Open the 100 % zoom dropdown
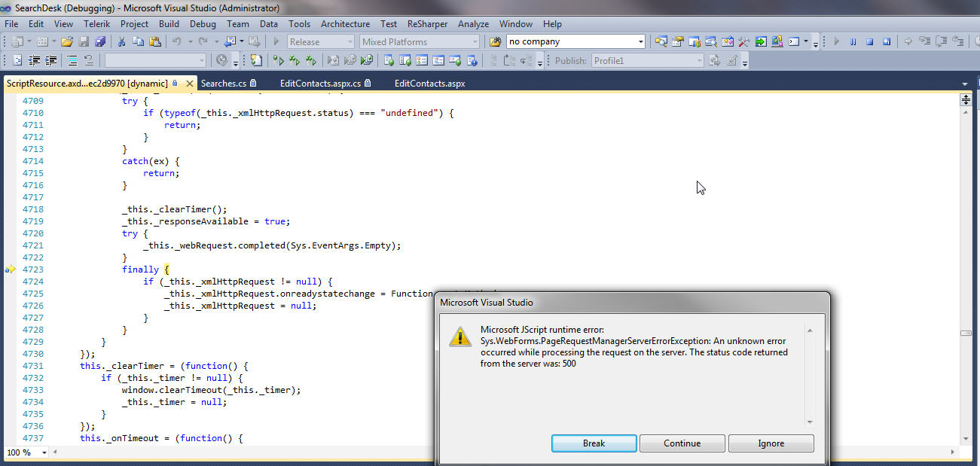Image resolution: width=980 pixels, height=466 pixels. tap(44, 452)
